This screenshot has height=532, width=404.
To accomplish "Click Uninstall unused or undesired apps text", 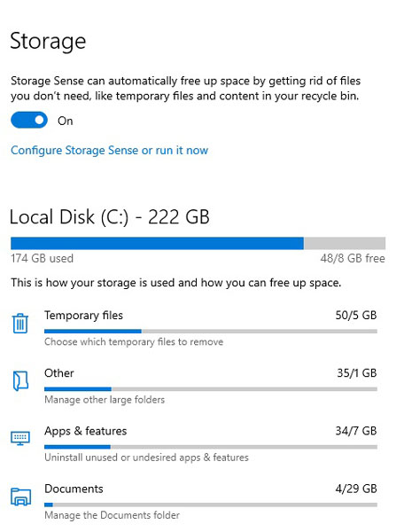I will (x=146, y=458).
